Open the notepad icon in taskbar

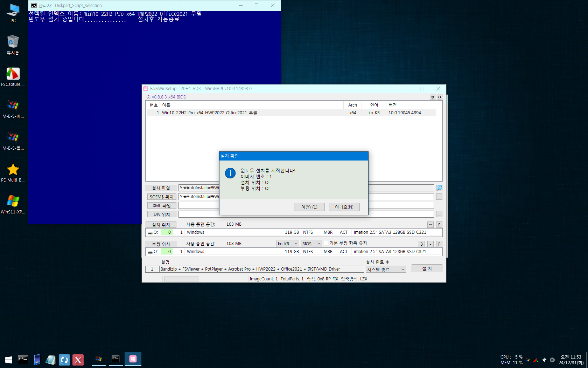pyautogui.click(x=50, y=360)
